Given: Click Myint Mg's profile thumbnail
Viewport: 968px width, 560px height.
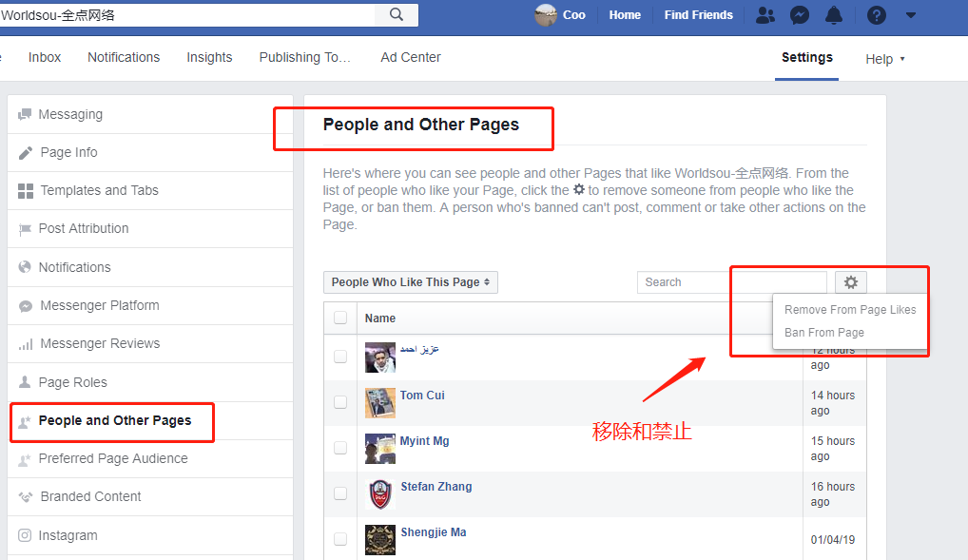Looking at the screenshot, I should 380,449.
